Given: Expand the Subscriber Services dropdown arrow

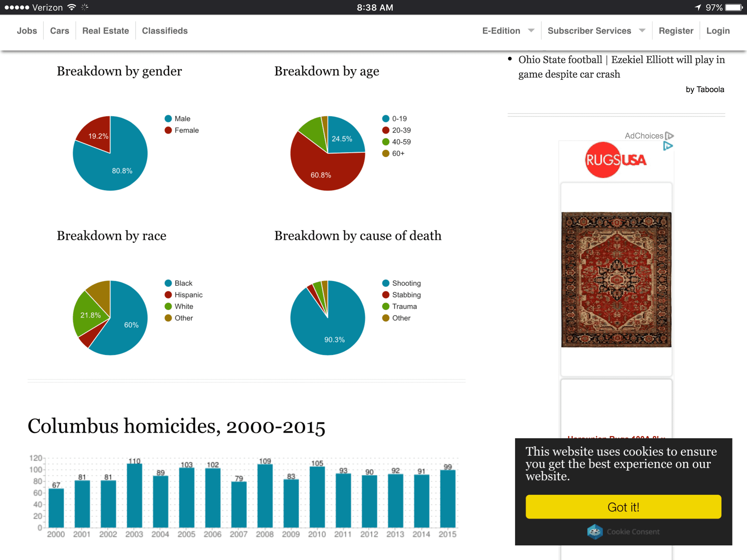Looking at the screenshot, I should tap(642, 31).
